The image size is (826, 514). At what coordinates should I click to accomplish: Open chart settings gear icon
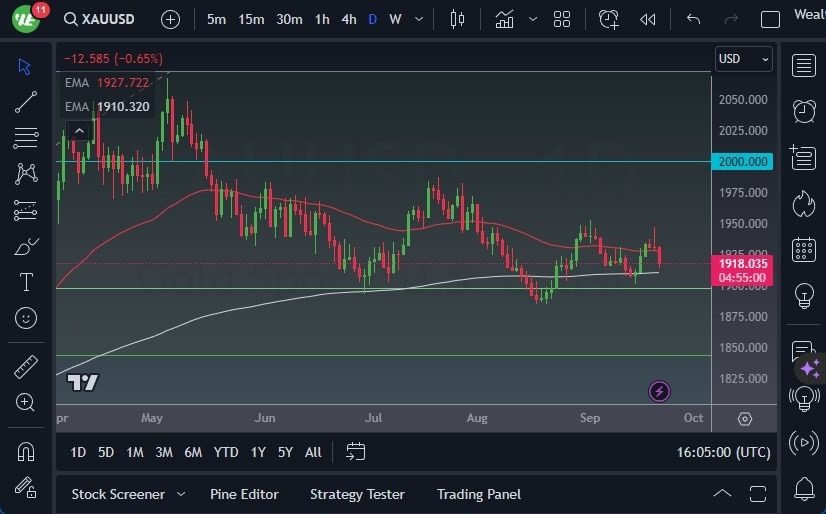(745, 419)
